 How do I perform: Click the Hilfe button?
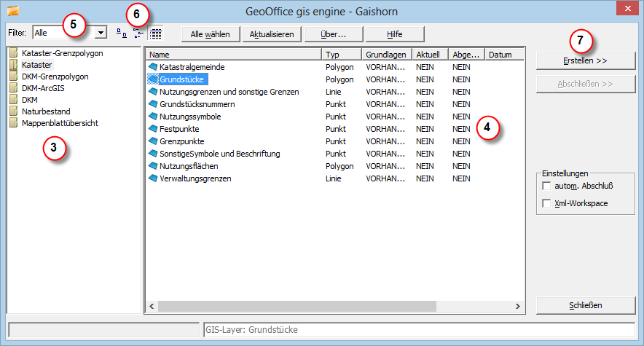395,34
